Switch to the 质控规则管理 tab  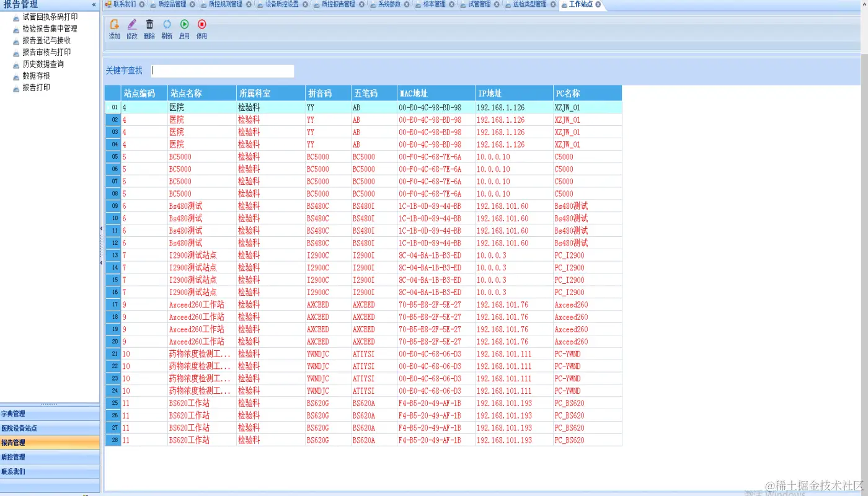225,4
